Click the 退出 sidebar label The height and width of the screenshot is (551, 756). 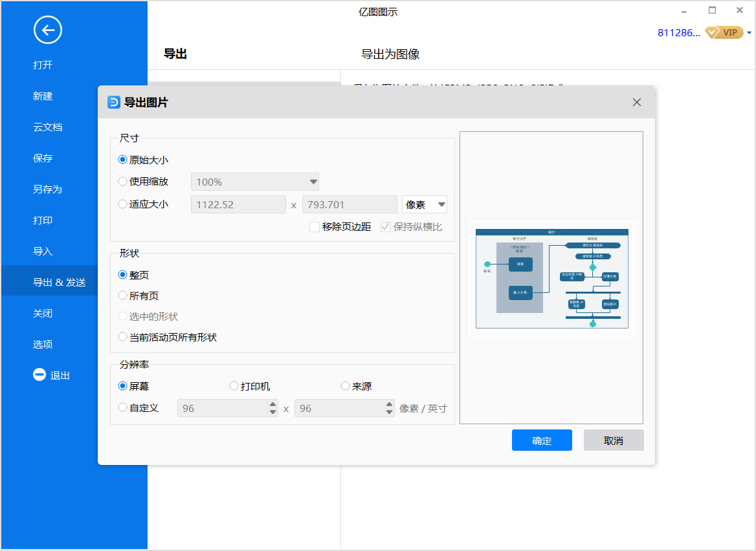(60, 375)
